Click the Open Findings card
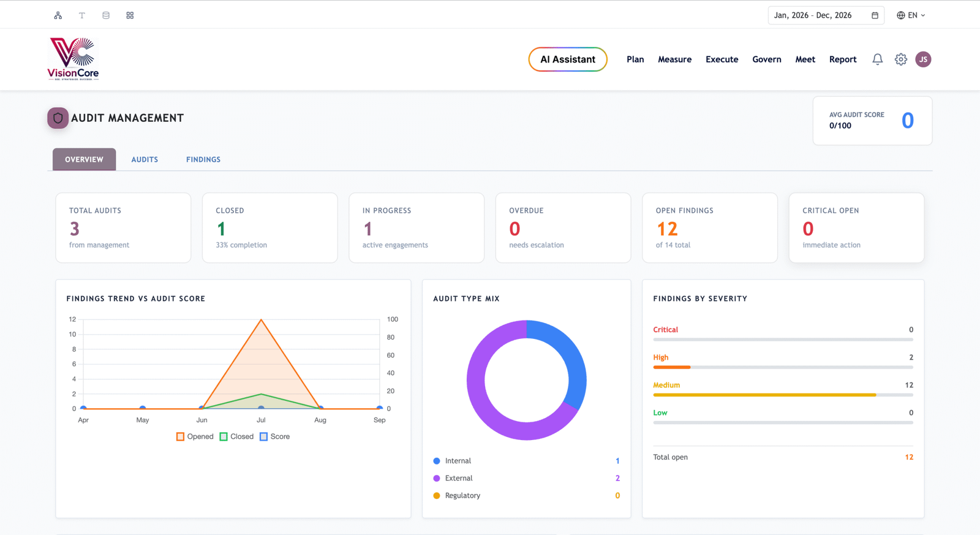980x535 pixels. (710, 228)
